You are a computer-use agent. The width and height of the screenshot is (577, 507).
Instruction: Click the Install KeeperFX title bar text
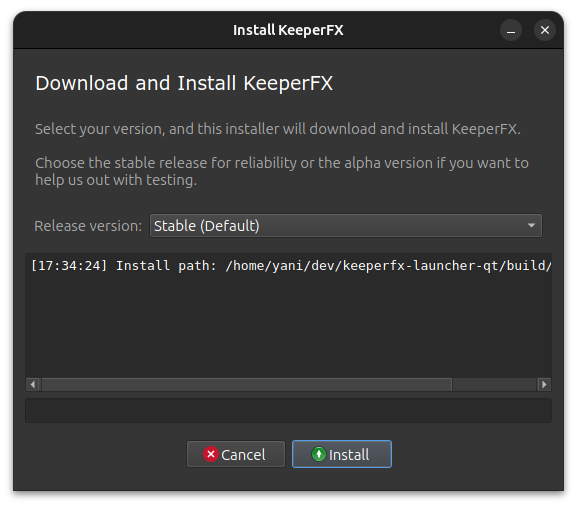(288, 30)
